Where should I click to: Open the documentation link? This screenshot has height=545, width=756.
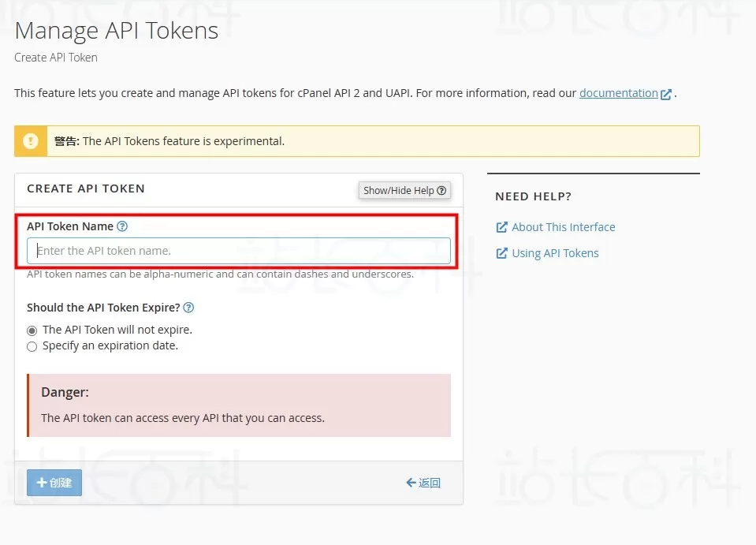pos(619,93)
